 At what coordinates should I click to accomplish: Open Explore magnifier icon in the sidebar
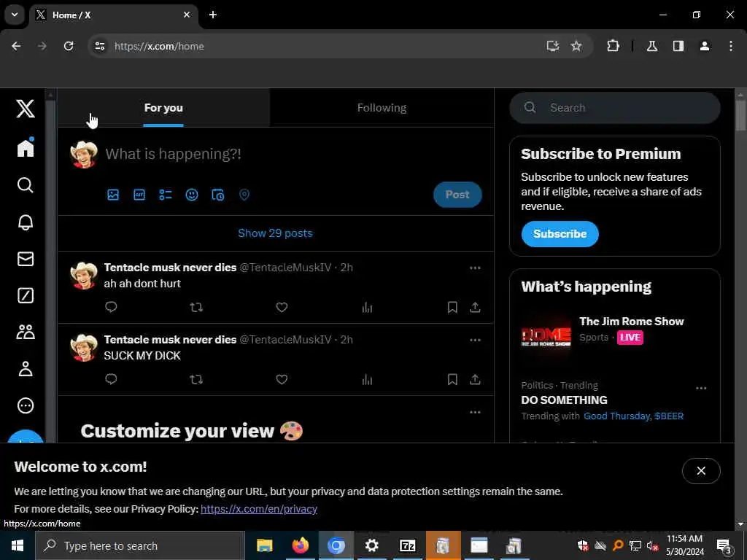26,184
